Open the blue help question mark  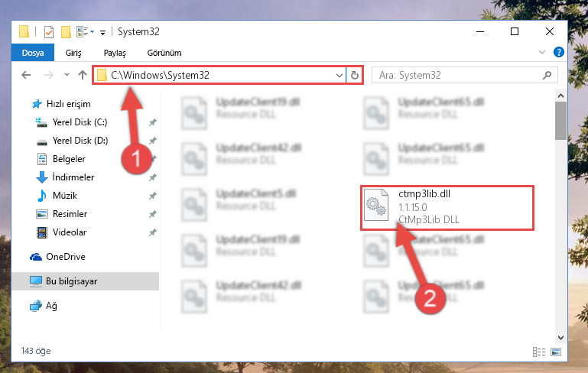(559, 52)
